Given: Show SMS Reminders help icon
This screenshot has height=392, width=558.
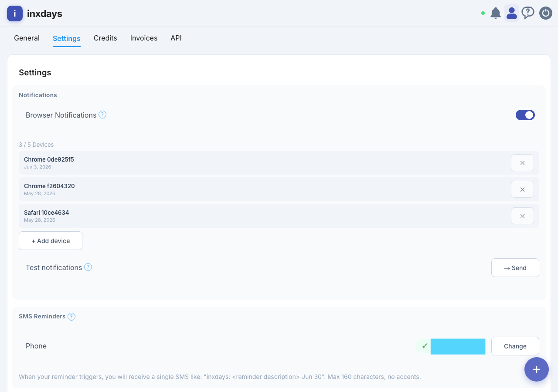Looking at the screenshot, I should point(71,317).
